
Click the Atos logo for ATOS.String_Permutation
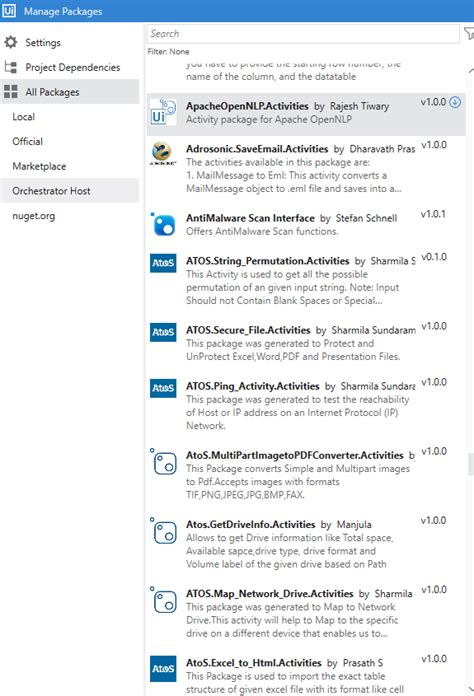163,263
